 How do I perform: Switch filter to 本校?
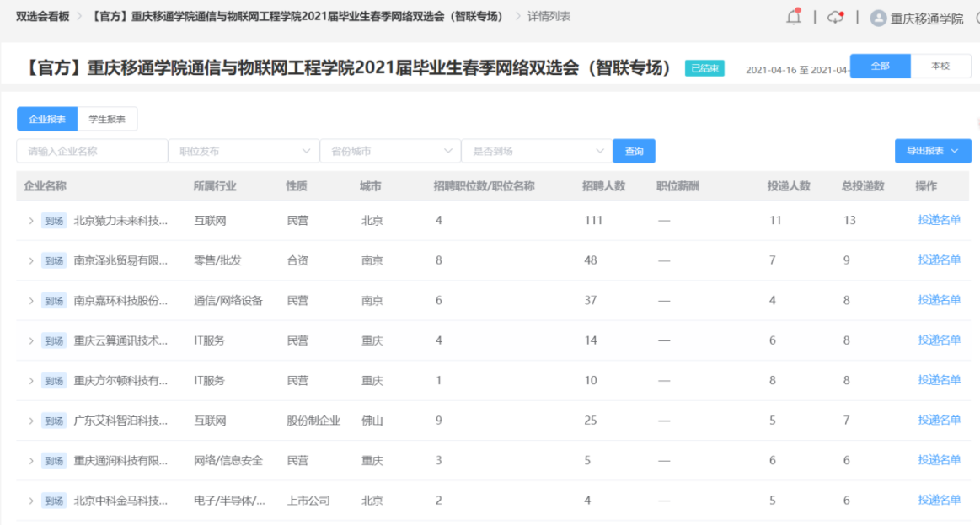(940, 66)
